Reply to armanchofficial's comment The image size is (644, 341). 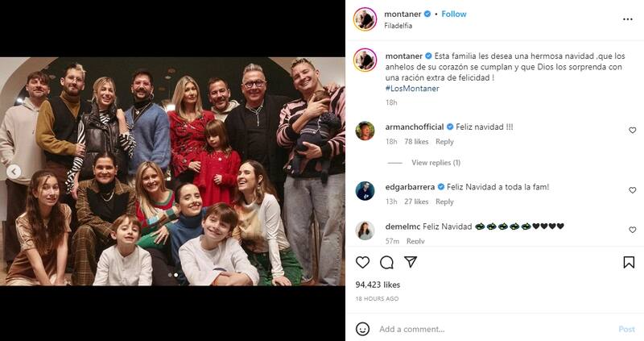(x=444, y=142)
